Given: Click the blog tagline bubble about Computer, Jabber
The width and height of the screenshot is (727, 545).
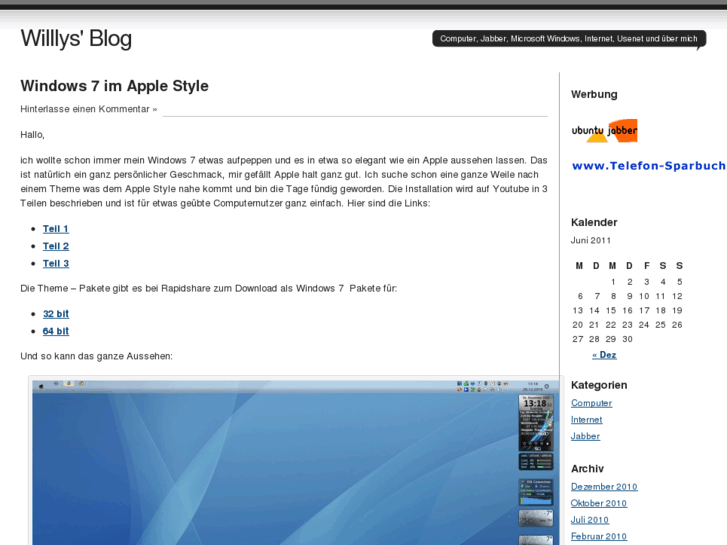Looking at the screenshot, I should [x=569, y=39].
